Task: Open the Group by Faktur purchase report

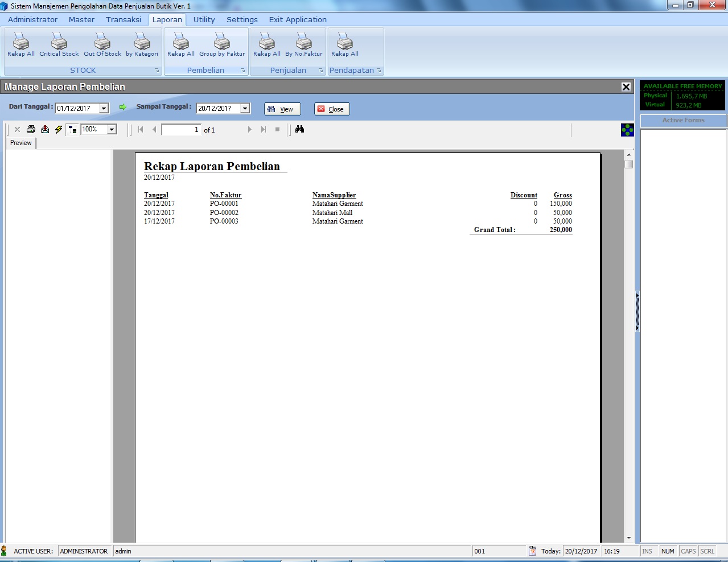Action: pos(222,43)
